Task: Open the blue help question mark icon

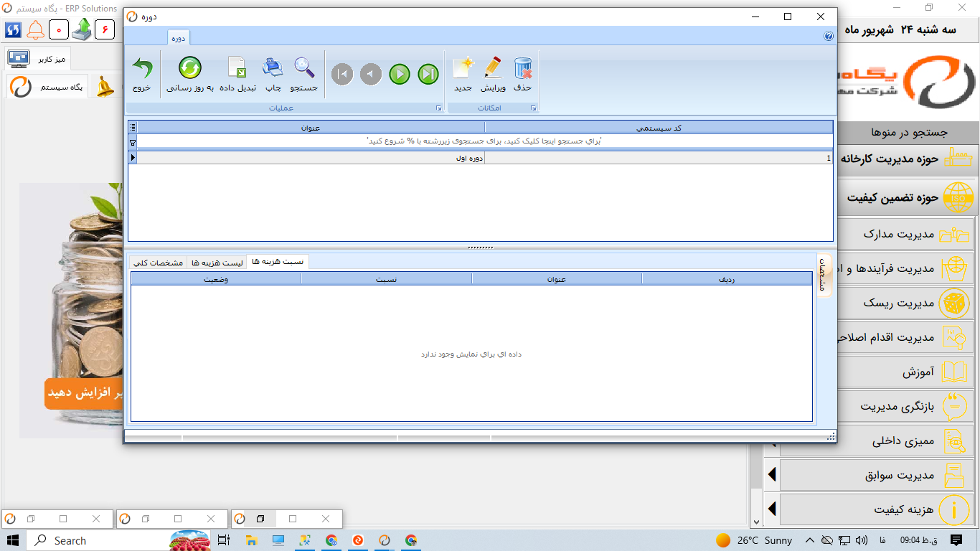Action: click(829, 36)
